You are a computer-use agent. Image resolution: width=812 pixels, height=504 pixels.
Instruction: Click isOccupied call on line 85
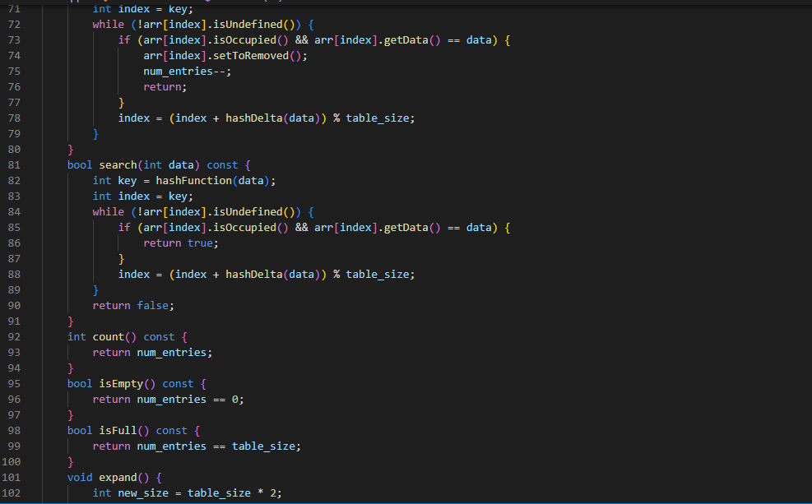pyautogui.click(x=244, y=228)
